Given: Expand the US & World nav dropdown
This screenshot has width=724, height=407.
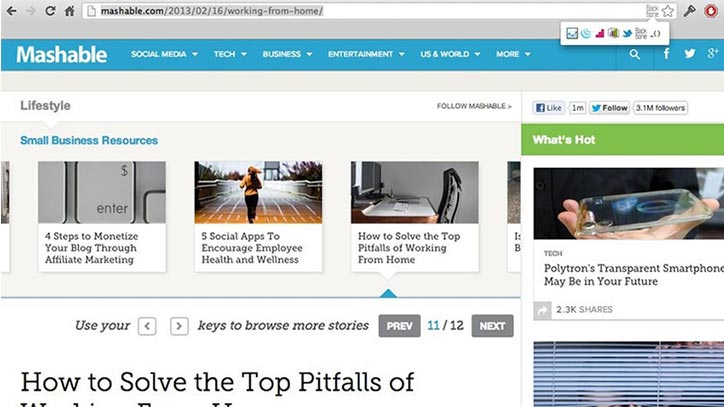Looking at the screenshot, I should pos(450,54).
